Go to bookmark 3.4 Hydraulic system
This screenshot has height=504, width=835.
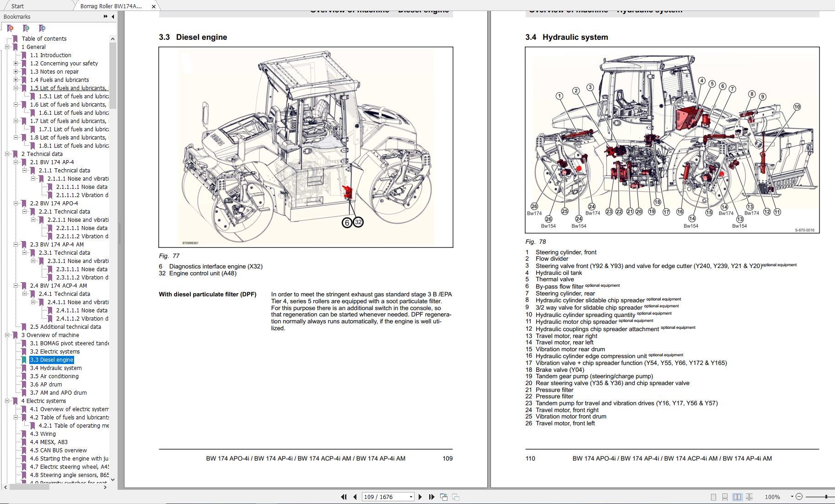coord(56,368)
